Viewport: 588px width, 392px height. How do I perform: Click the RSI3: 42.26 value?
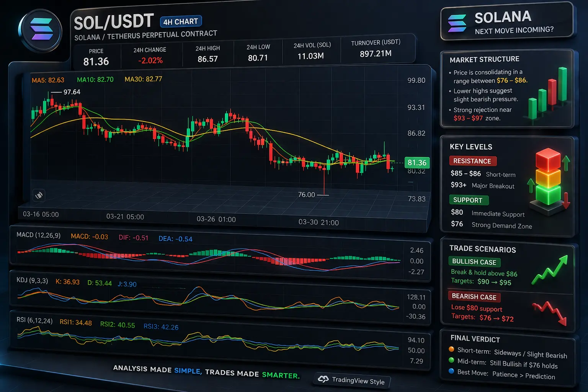click(x=161, y=327)
